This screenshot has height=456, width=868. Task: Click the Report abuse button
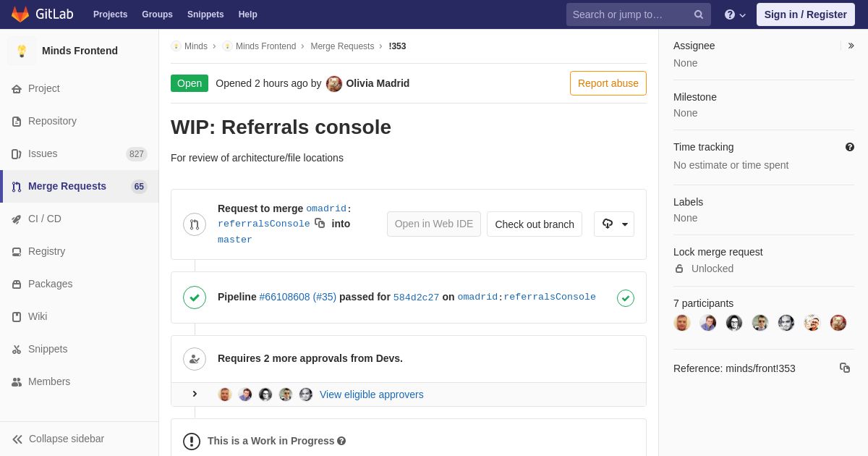click(x=608, y=83)
